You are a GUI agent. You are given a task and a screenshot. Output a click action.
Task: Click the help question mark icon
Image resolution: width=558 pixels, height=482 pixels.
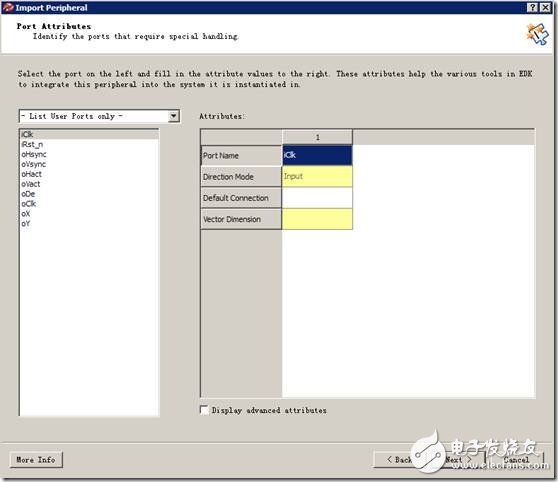532,7
